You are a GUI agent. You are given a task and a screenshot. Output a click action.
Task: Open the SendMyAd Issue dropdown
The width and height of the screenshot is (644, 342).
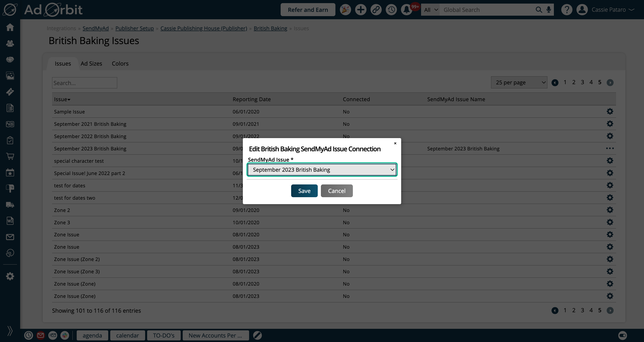(322, 170)
